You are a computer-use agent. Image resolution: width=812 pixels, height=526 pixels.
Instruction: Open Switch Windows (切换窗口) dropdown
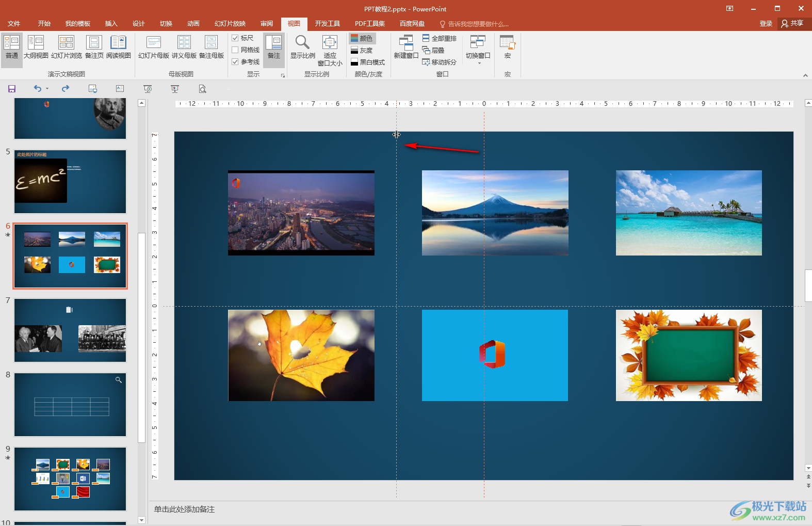point(478,49)
